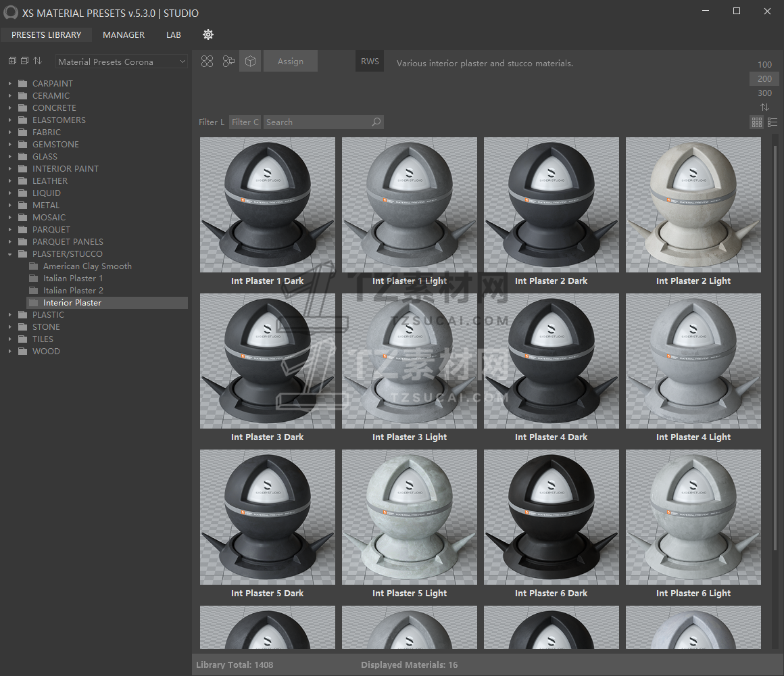Click the Assign button
784x676 pixels.
[291, 62]
